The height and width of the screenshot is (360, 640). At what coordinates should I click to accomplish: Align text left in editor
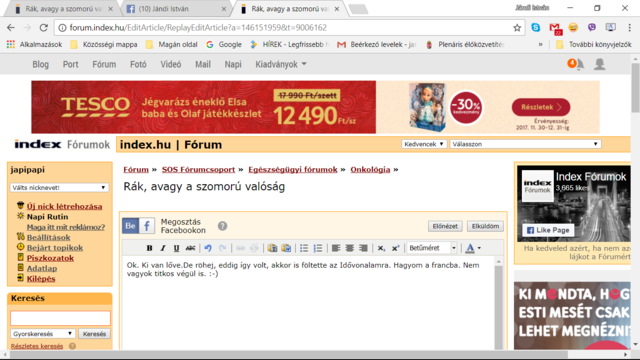point(336,248)
